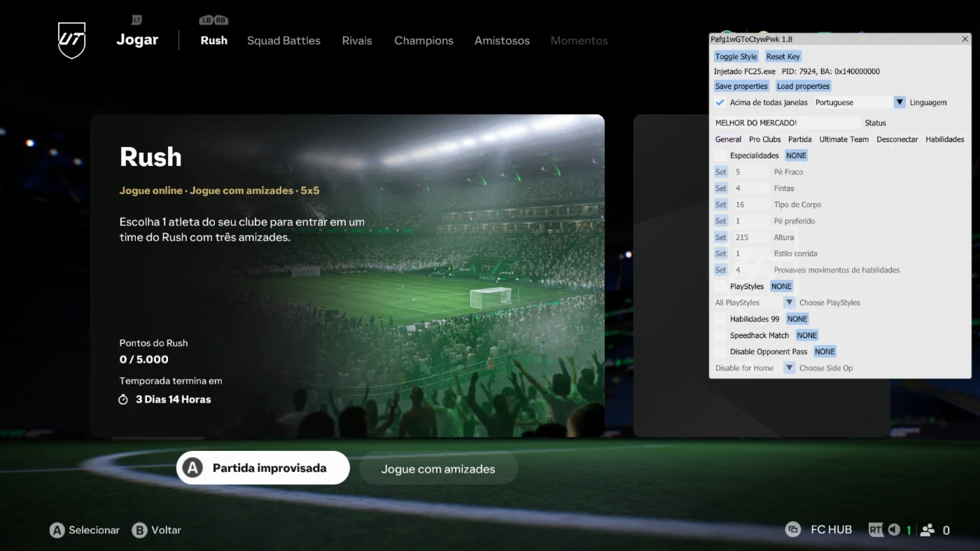Toggle Acima de todas janelas checkbox
The image size is (980, 551).
pyautogui.click(x=720, y=102)
